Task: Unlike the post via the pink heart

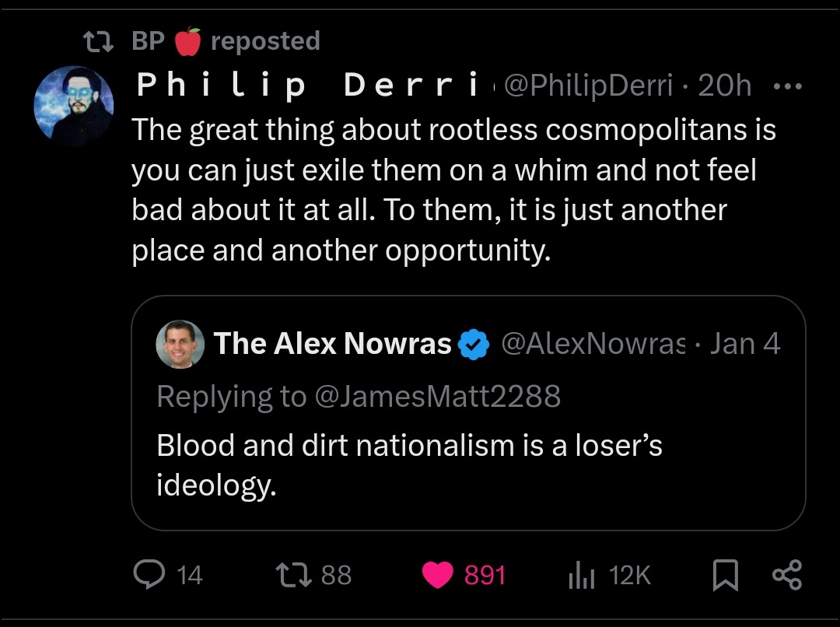Action: coord(438,575)
